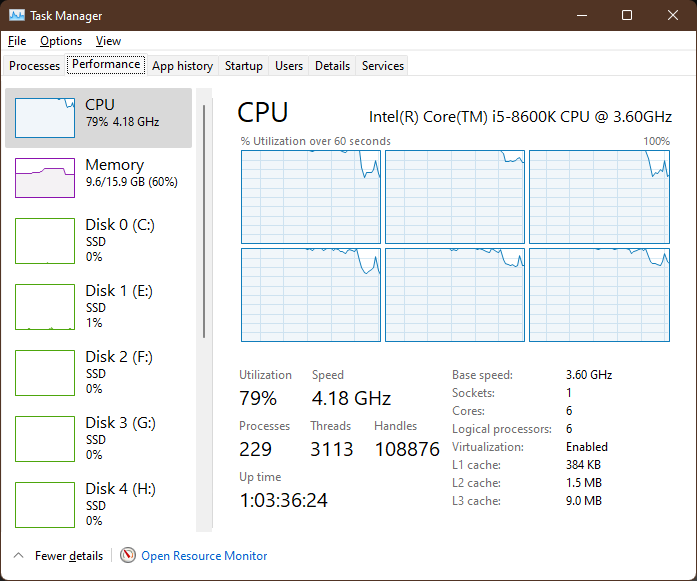Image resolution: width=697 pixels, height=581 pixels.
Task: Close the Task Manager window
Action: pos(673,16)
